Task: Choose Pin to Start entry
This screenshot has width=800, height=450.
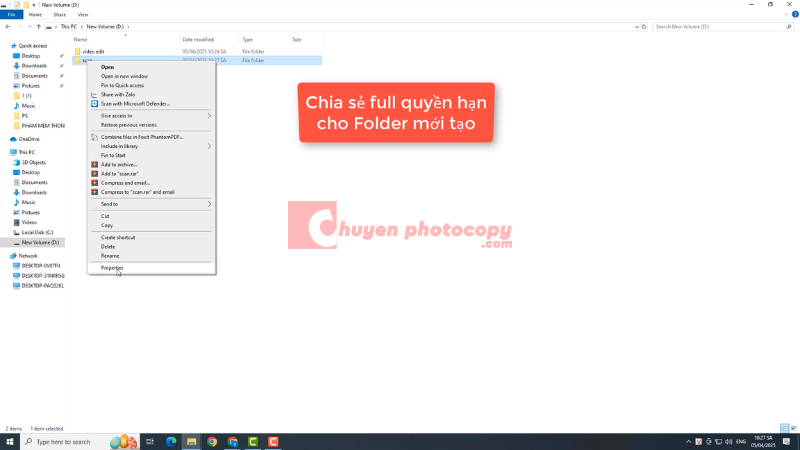Action: 151,155
